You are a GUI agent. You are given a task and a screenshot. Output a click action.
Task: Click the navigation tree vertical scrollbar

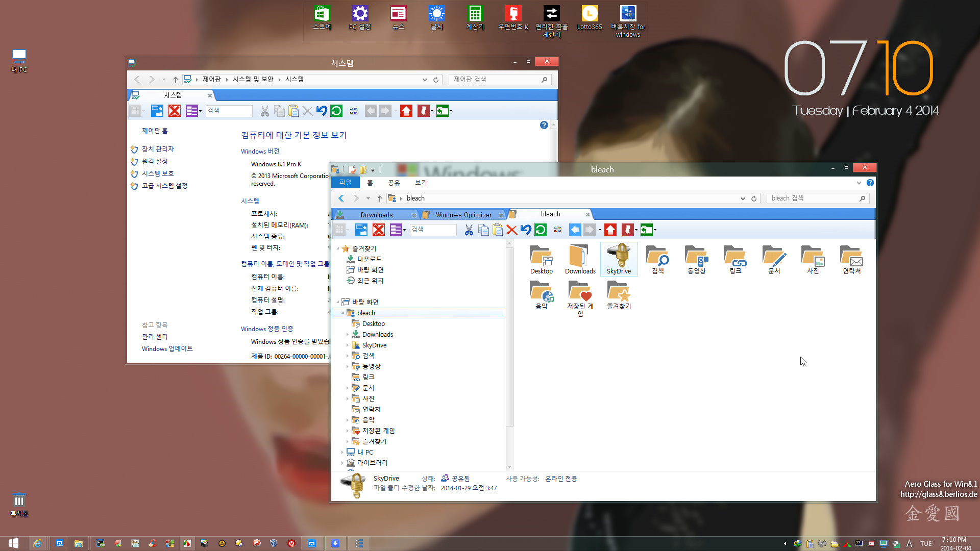[509, 337]
